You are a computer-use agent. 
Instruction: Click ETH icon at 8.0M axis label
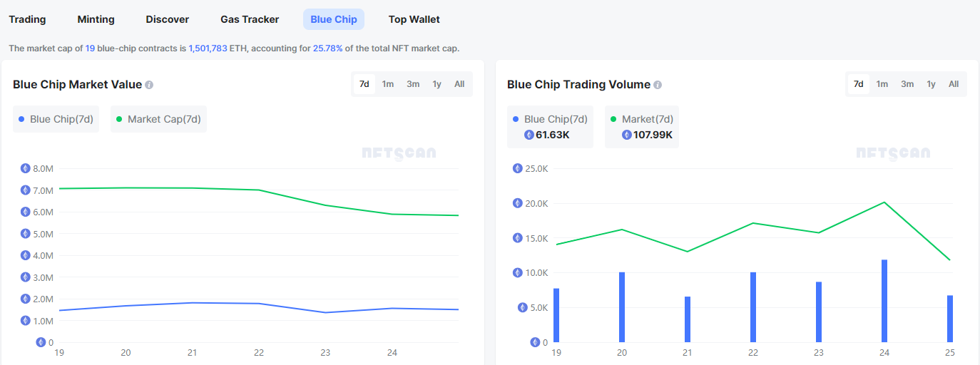click(x=26, y=169)
